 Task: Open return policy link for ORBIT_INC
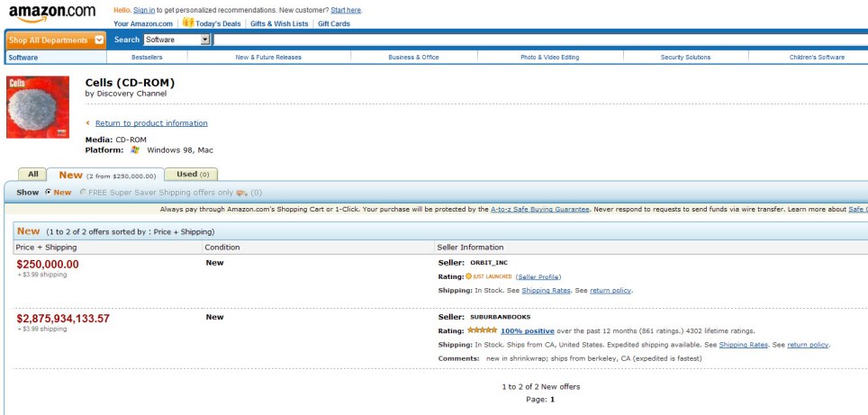click(610, 290)
